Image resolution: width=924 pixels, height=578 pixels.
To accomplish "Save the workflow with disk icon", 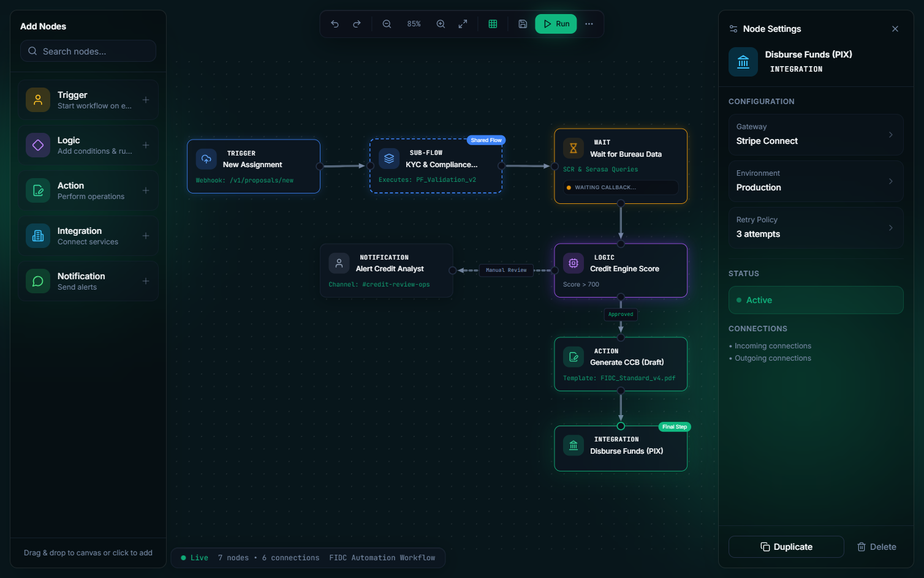I will coord(523,24).
